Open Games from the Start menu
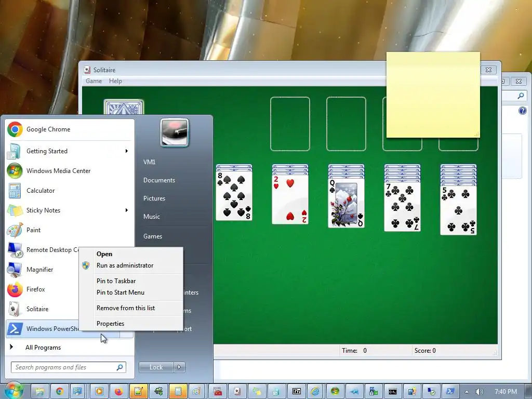Screen dimensions: 532x399 (152, 236)
